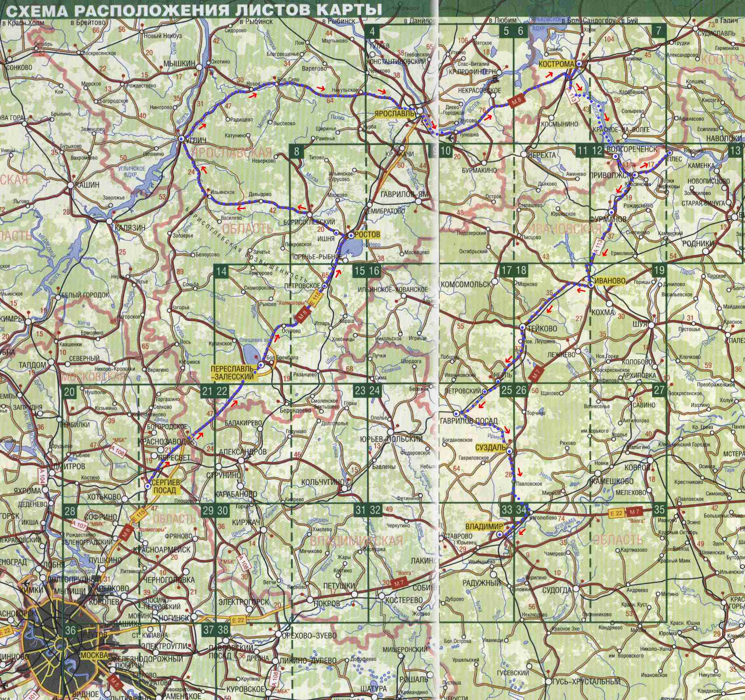
Task: Select the СЕРГИЕВ ПОСАД yellow label
Action: click(x=165, y=487)
